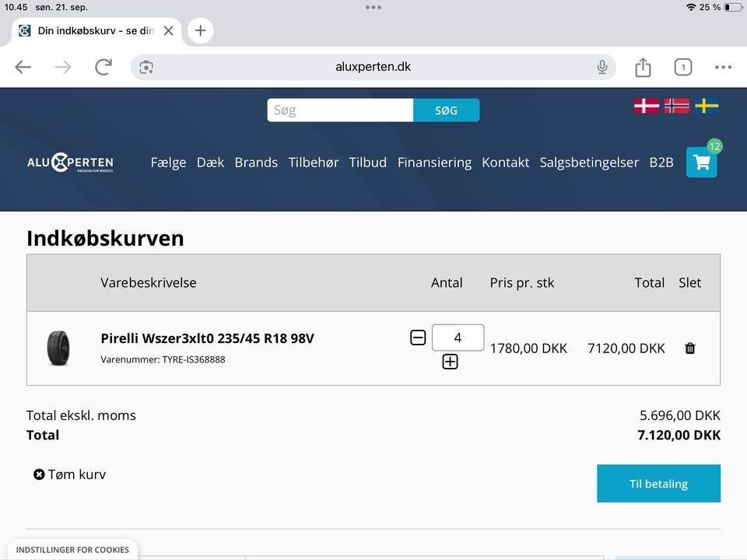Delete the Pirelli tyre with trash icon
The image size is (747, 560).
click(x=690, y=348)
